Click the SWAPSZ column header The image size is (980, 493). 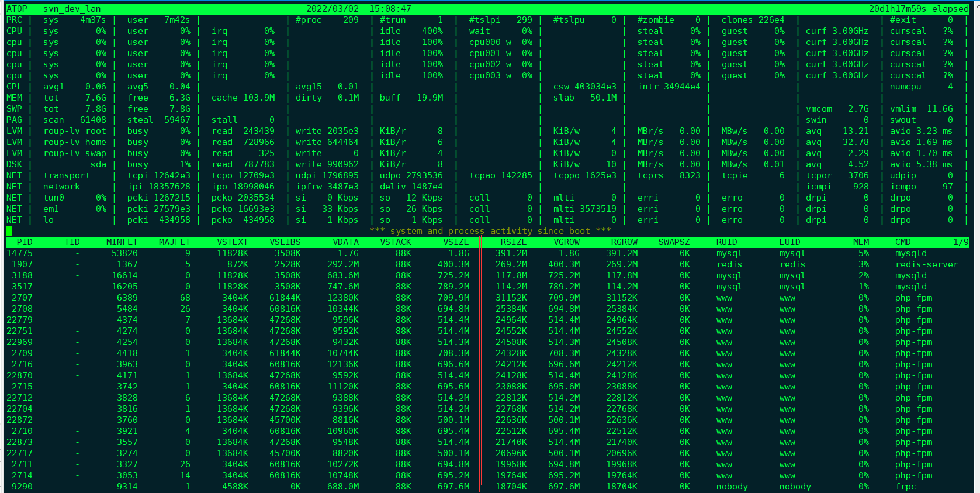674,242
